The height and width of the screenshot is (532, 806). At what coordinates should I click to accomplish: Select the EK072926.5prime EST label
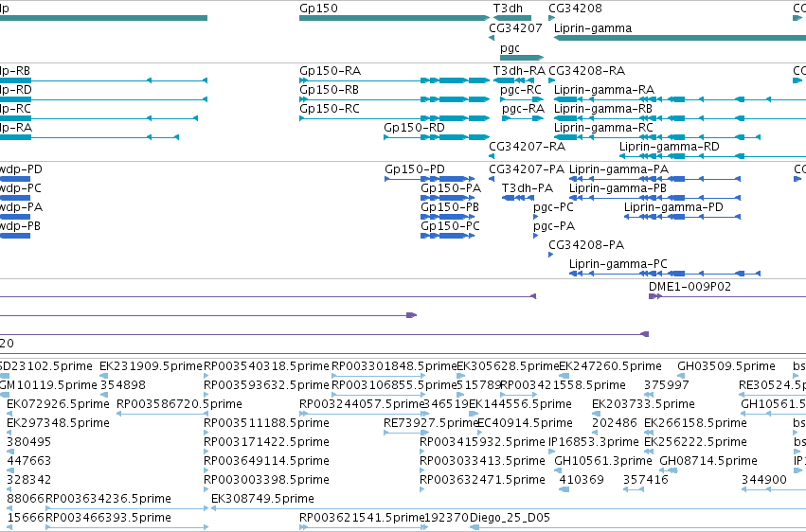click(x=58, y=404)
